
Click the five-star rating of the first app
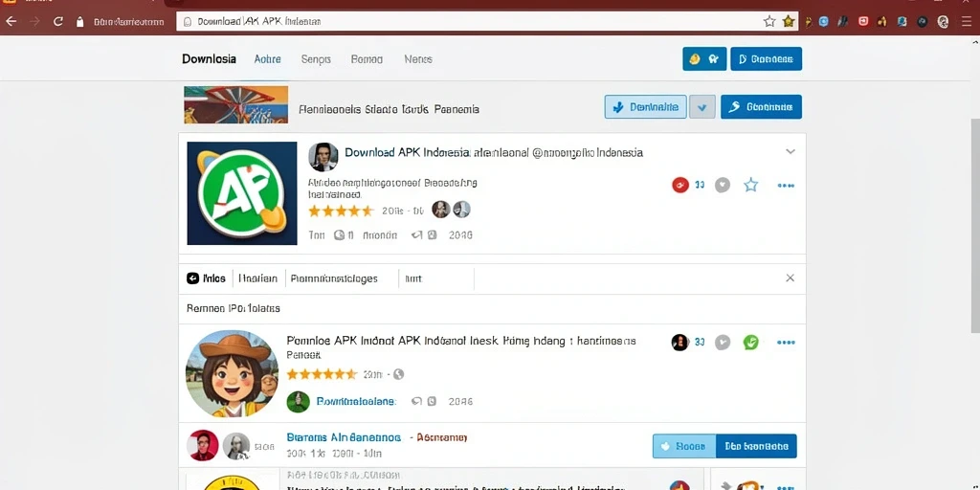click(342, 211)
